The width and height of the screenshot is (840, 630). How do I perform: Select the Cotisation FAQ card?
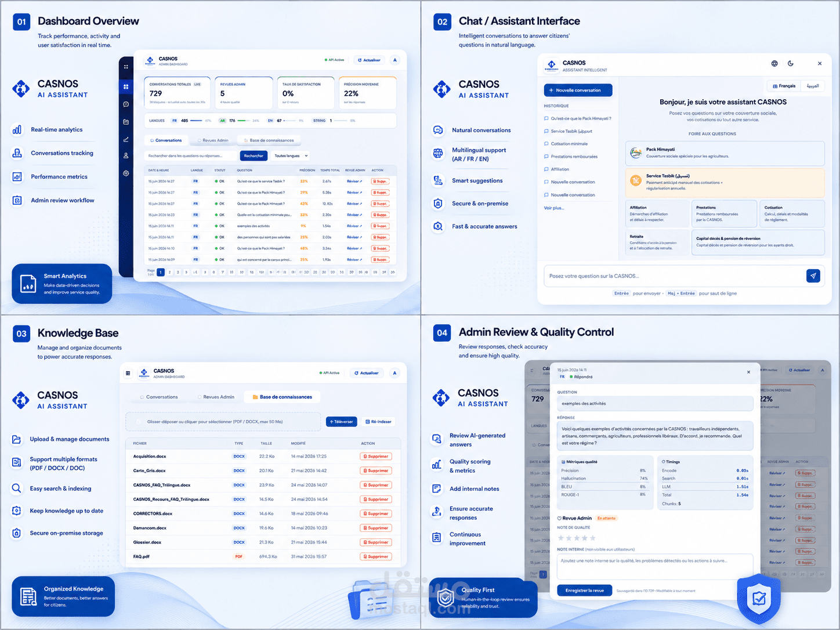click(792, 213)
